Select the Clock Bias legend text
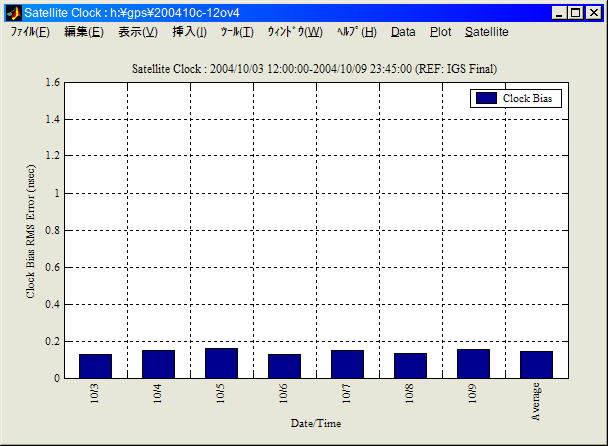This screenshot has height=446, width=608. tap(529, 98)
